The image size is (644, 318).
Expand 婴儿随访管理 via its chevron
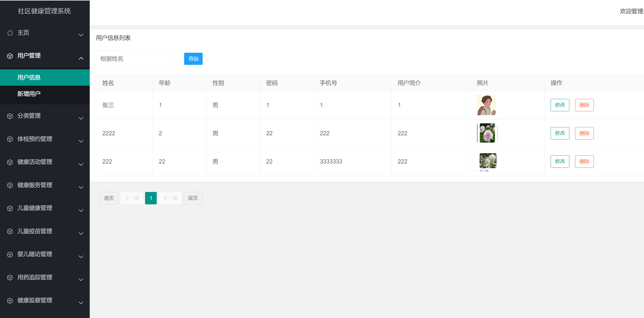pos(81,257)
